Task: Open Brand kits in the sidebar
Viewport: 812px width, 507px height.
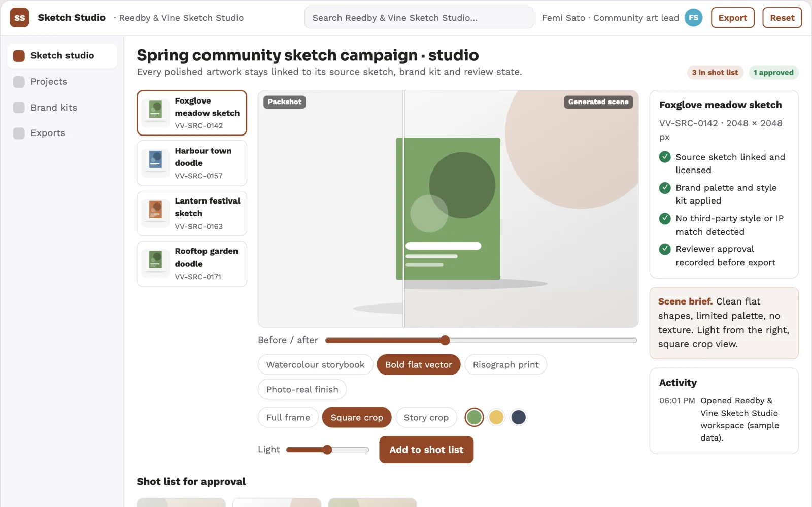Action: (x=62, y=108)
